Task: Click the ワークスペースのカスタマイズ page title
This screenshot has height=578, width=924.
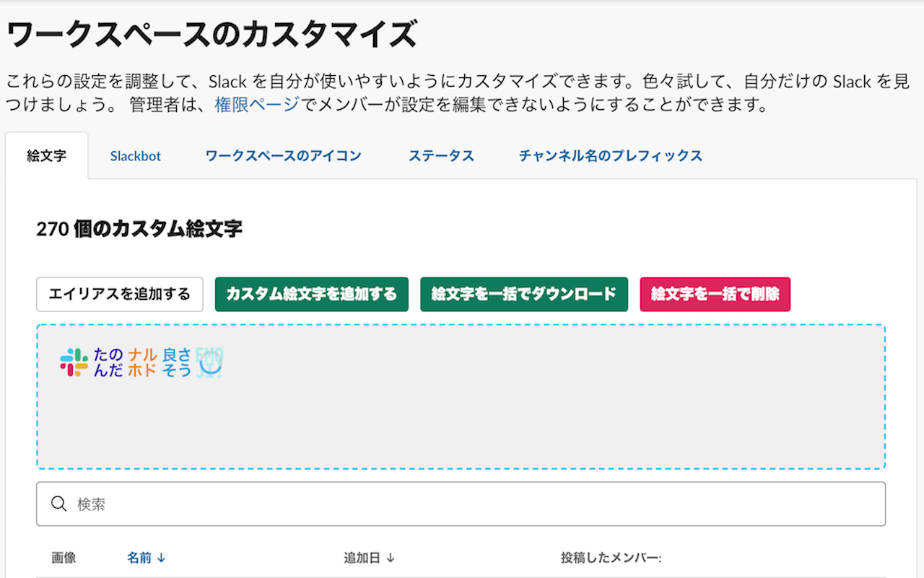Action: click(x=212, y=34)
